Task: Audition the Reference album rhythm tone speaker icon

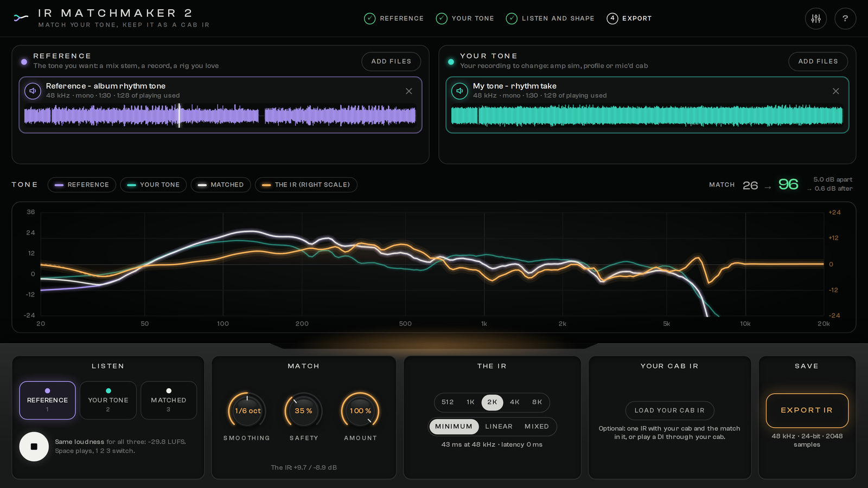Action: pos(33,91)
